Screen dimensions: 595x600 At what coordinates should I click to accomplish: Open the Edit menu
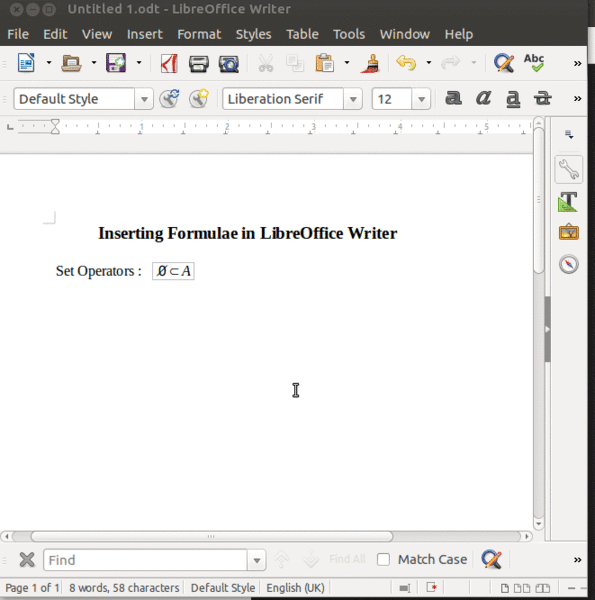pyautogui.click(x=55, y=34)
